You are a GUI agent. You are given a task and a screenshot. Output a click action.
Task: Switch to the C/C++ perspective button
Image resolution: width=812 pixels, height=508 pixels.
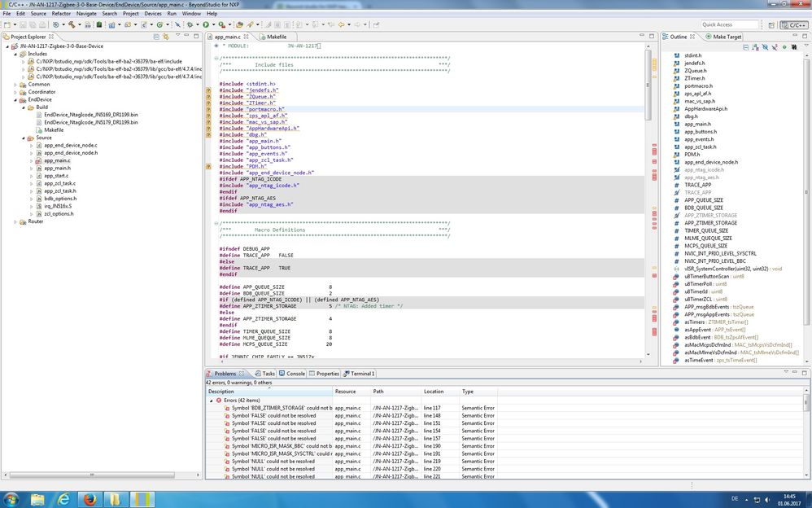click(793, 25)
